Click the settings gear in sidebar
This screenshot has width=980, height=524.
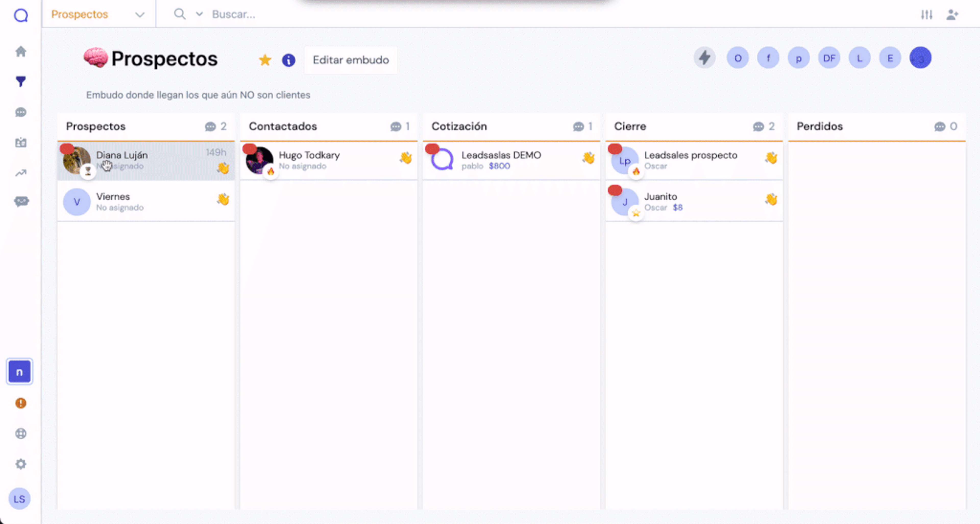[x=21, y=464]
